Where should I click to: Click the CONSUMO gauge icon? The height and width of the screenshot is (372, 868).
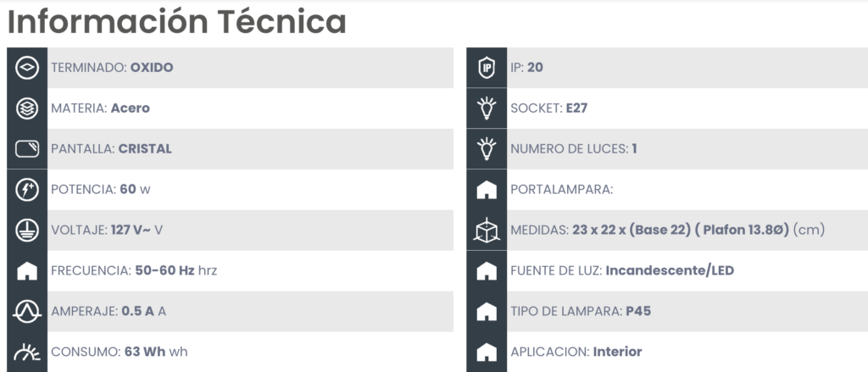[27, 352]
